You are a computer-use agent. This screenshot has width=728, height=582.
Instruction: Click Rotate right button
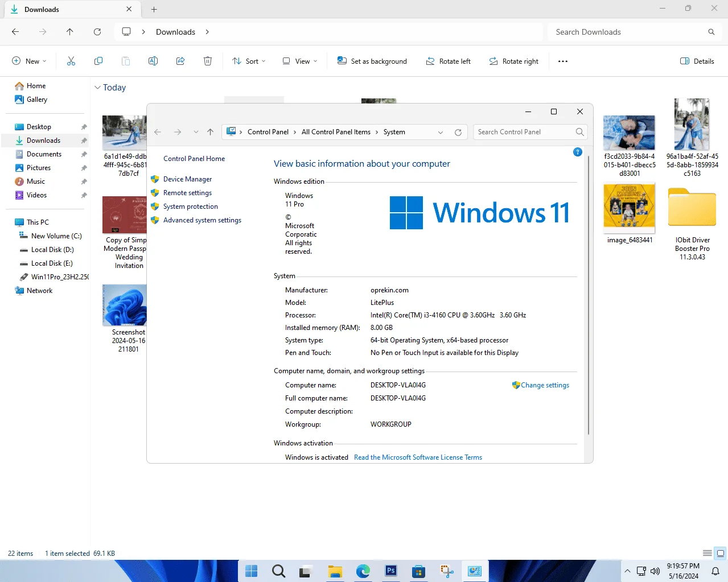tap(514, 61)
